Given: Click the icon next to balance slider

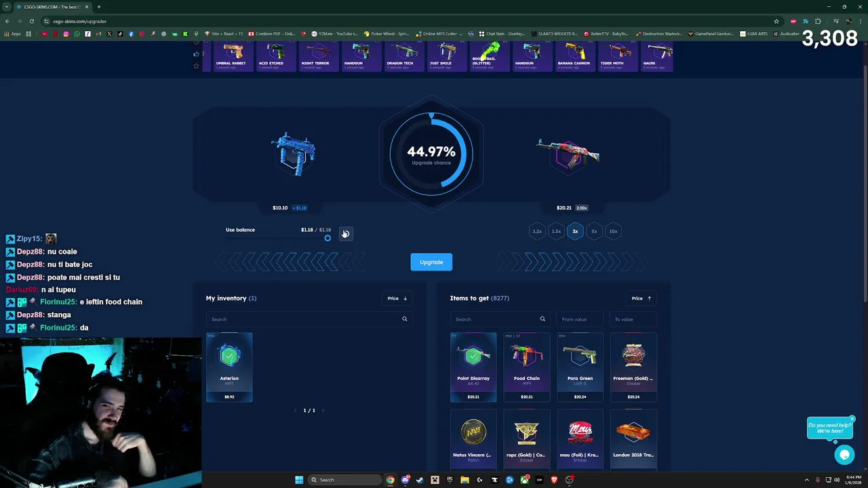Looking at the screenshot, I should tap(344, 233).
